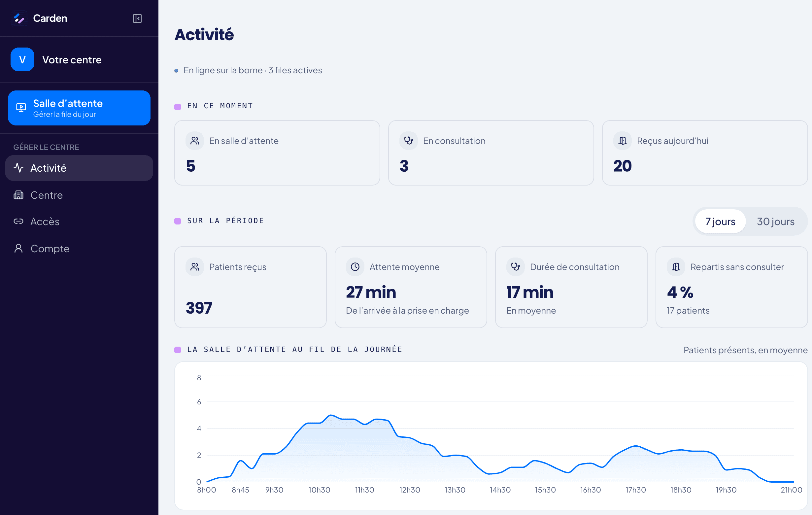Click the blue V centre avatar
Image resolution: width=812 pixels, height=515 pixels.
pyautogui.click(x=22, y=59)
